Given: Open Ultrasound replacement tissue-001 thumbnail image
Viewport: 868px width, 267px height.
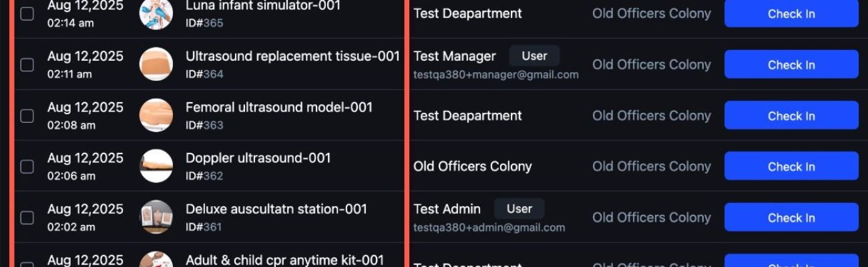Looking at the screenshot, I should point(156,65).
